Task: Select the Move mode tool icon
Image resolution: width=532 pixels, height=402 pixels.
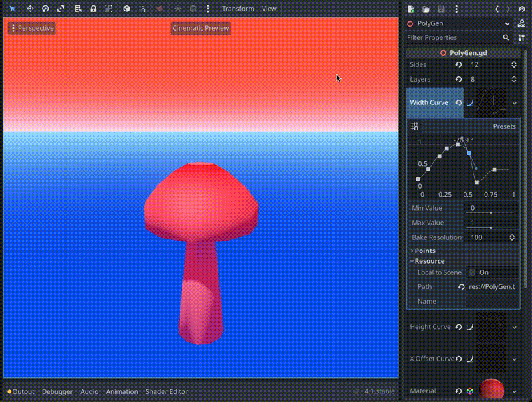Action: (30, 9)
